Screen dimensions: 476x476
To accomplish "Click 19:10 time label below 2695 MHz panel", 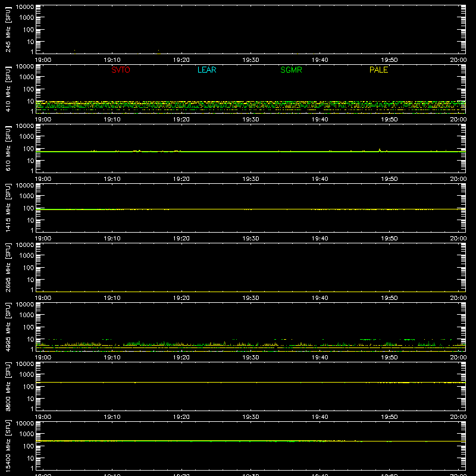I will (112, 298).
